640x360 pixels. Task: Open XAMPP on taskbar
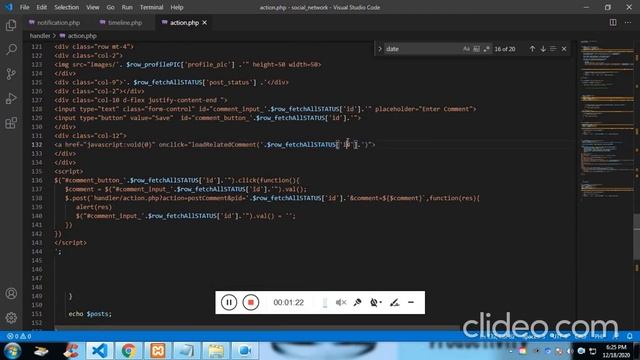tap(158, 351)
